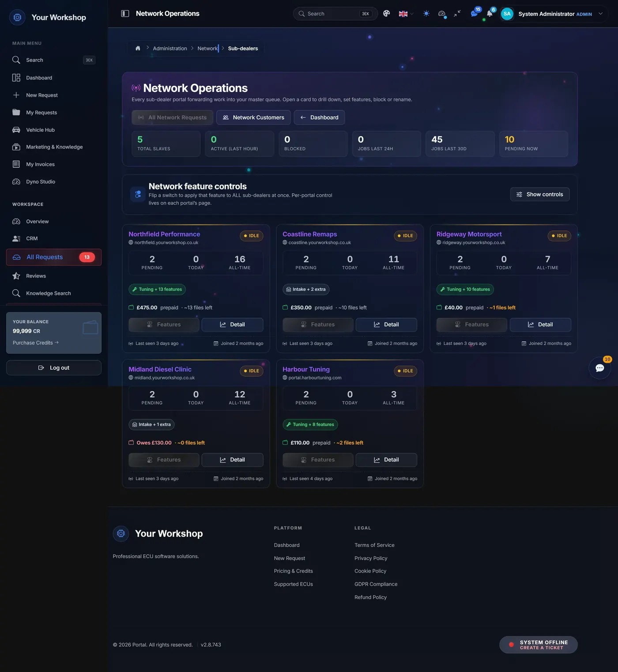Open Network breadcrumb link
Image resolution: width=618 pixels, height=672 pixels.
point(207,49)
